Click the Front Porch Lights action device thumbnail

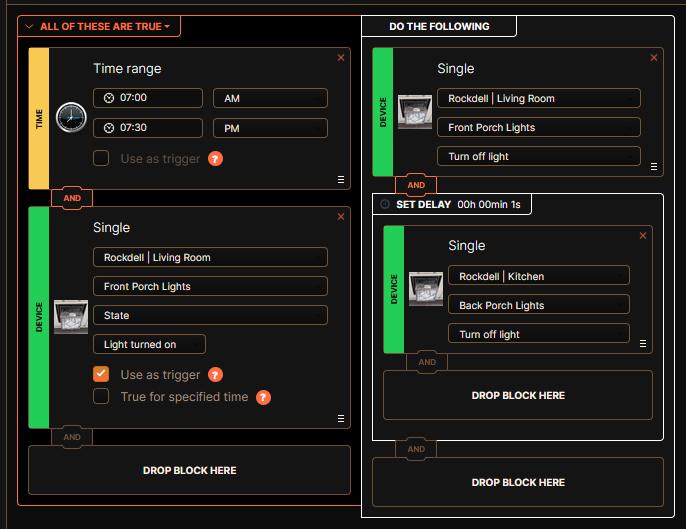pos(415,112)
